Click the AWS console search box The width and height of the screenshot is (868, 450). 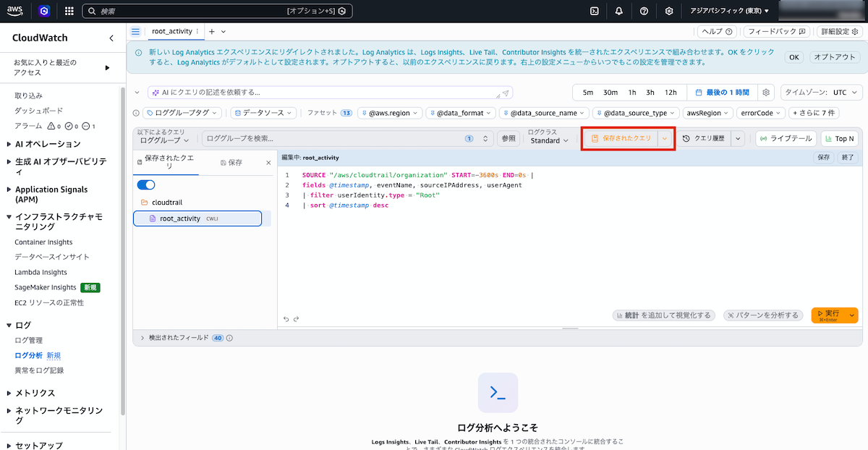(218, 12)
